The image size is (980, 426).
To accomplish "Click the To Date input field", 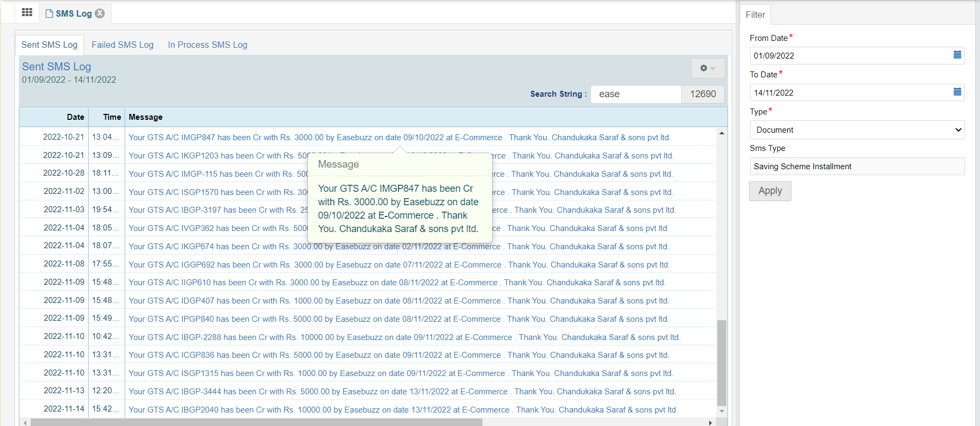I will pyautogui.click(x=857, y=92).
